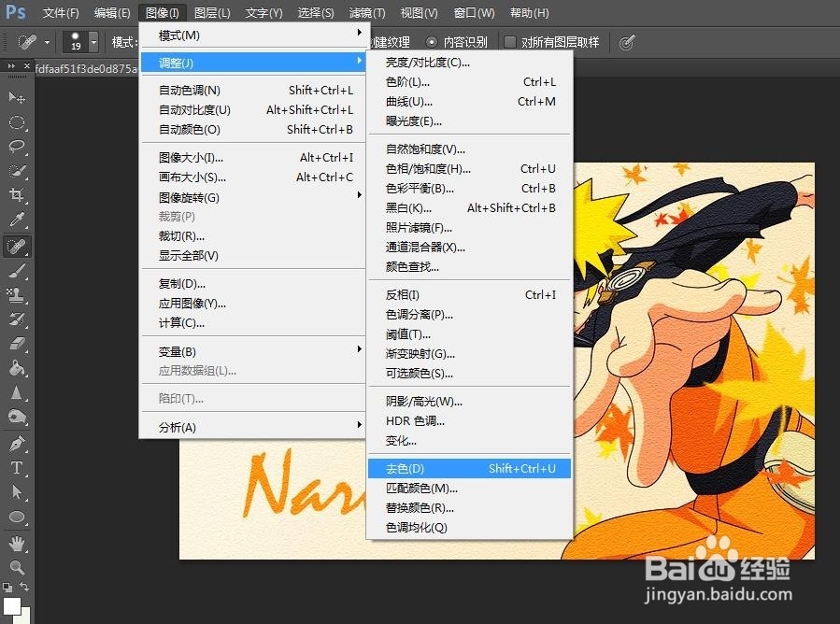
Task: Toggle tablet pressure size button
Action: point(627,42)
